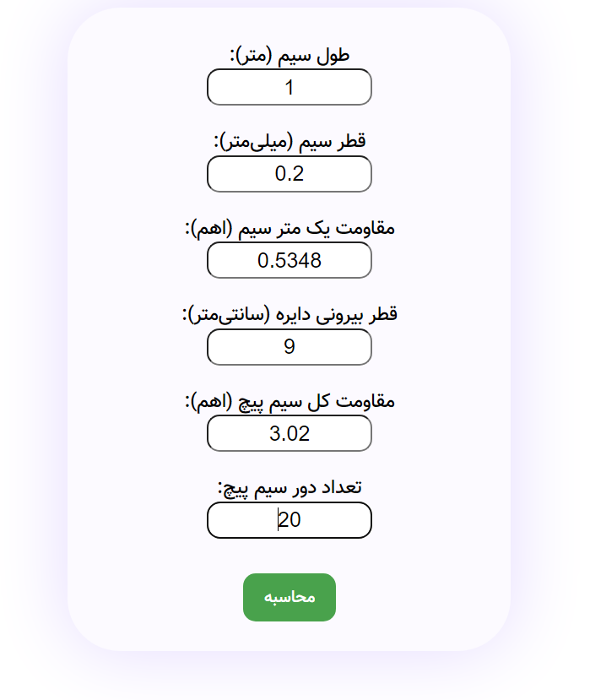Focus the resistance-per-meter field showing 0.5348
This screenshot has height=700, width=590.
click(290, 260)
